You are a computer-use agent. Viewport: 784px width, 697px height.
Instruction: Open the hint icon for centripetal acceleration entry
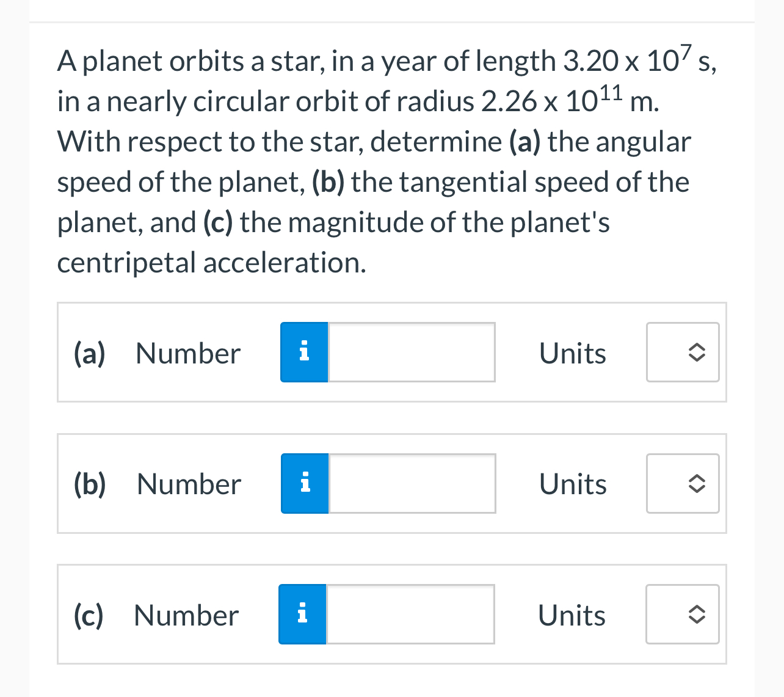coord(302,614)
